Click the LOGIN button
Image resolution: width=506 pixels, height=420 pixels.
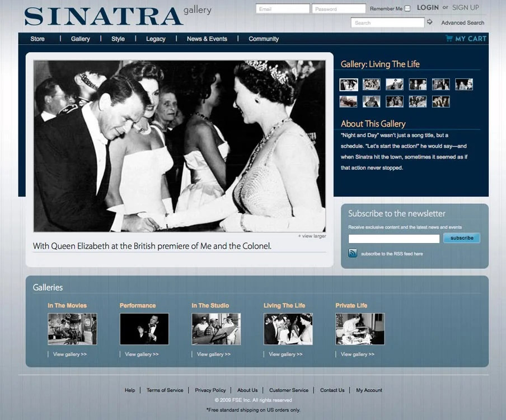pos(428,8)
